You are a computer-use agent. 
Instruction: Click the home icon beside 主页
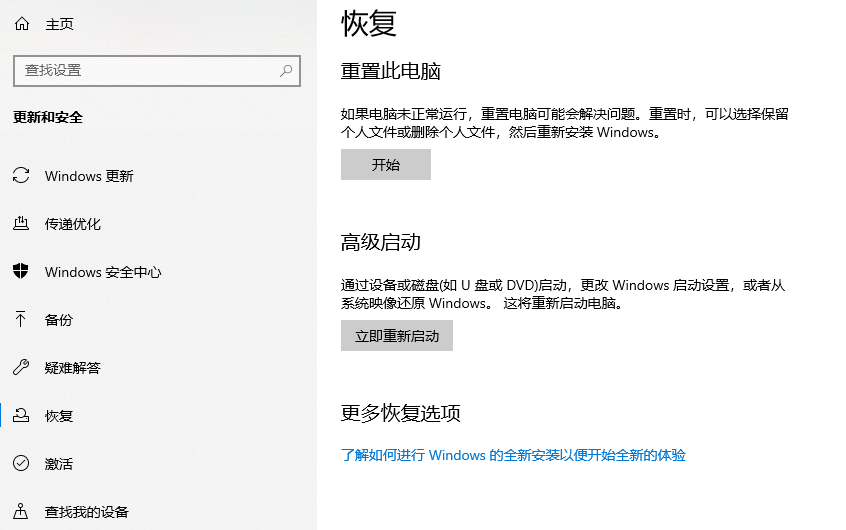click(x=22, y=24)
